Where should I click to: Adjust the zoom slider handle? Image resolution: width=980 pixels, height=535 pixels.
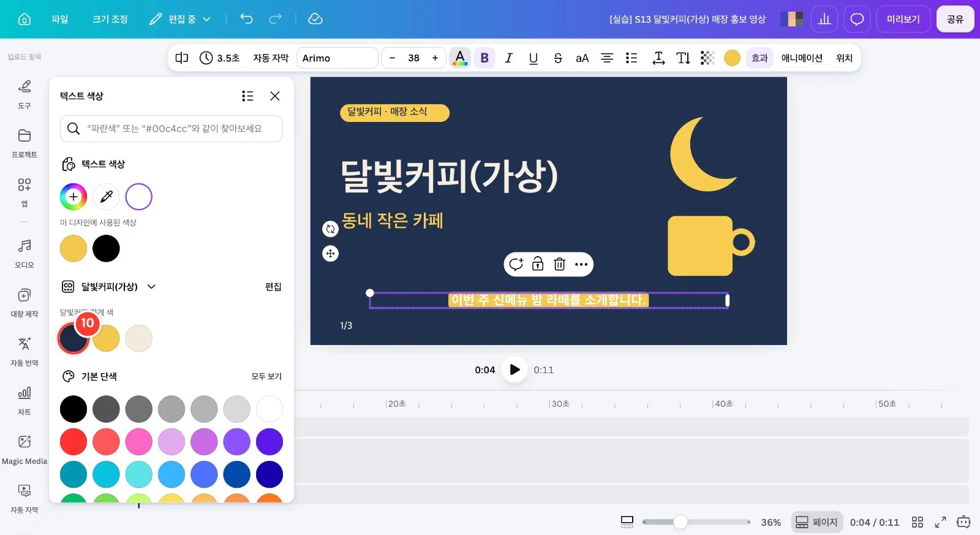pos(680,522)
